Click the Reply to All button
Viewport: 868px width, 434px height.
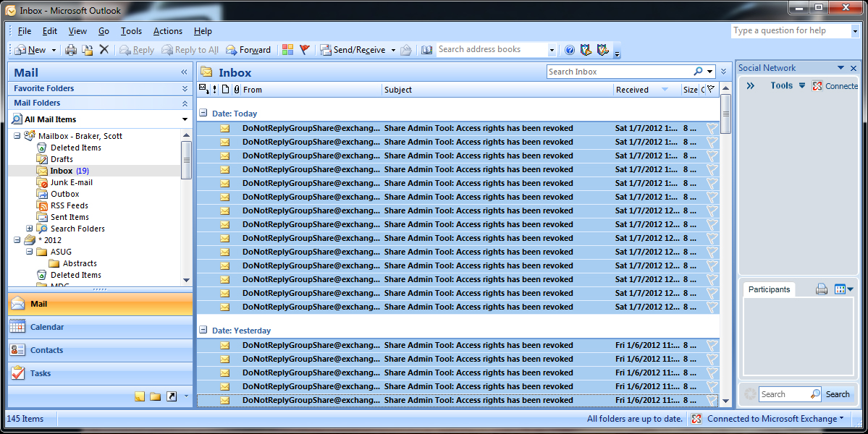(190, 51)
